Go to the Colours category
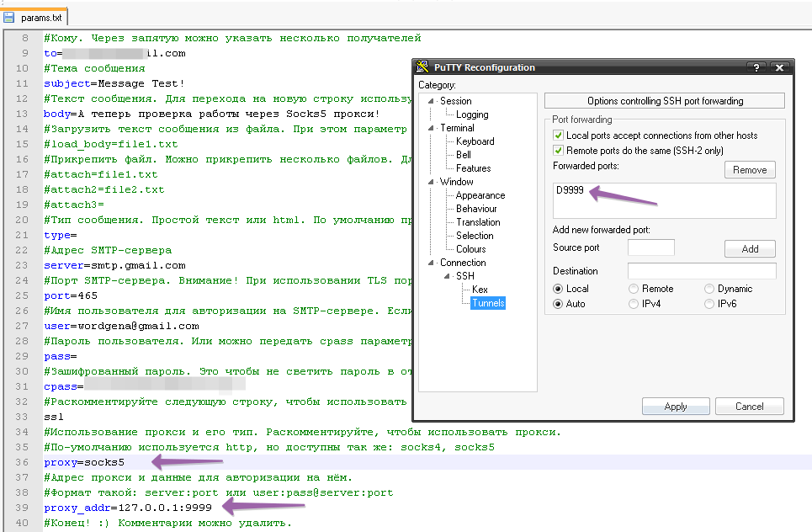Viewport: 812px width, 532px height. tap(470, 249)
